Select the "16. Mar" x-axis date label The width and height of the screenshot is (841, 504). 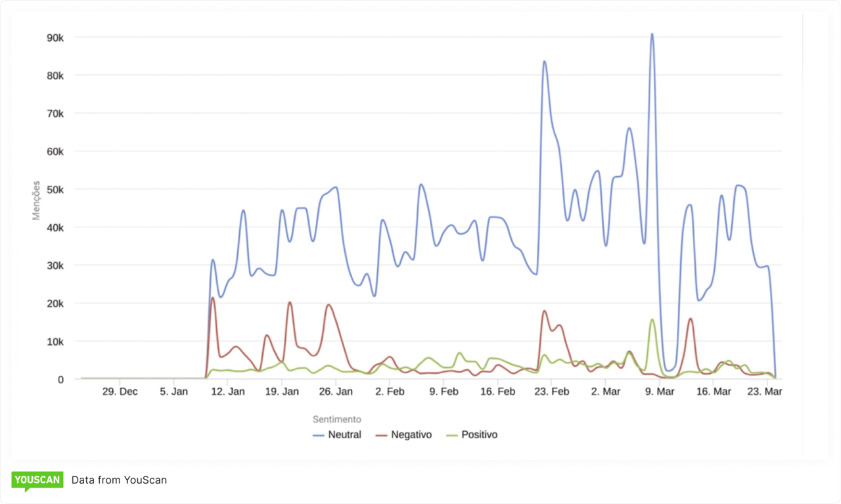714,392
